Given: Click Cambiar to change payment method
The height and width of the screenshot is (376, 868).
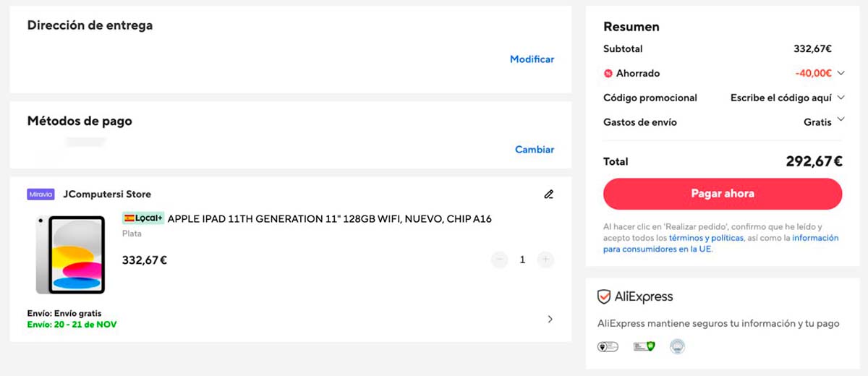Looking at the screenshot, I should coord(534,150).
